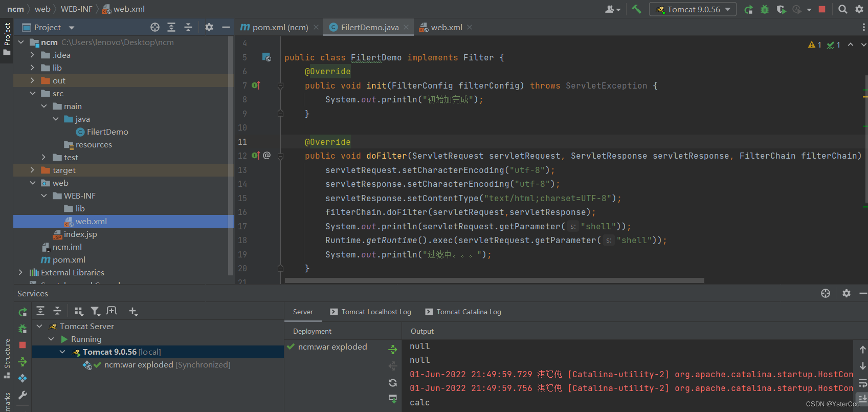
Task: Go to previous highlighted error arrow
Action: [x=851, y=45]
